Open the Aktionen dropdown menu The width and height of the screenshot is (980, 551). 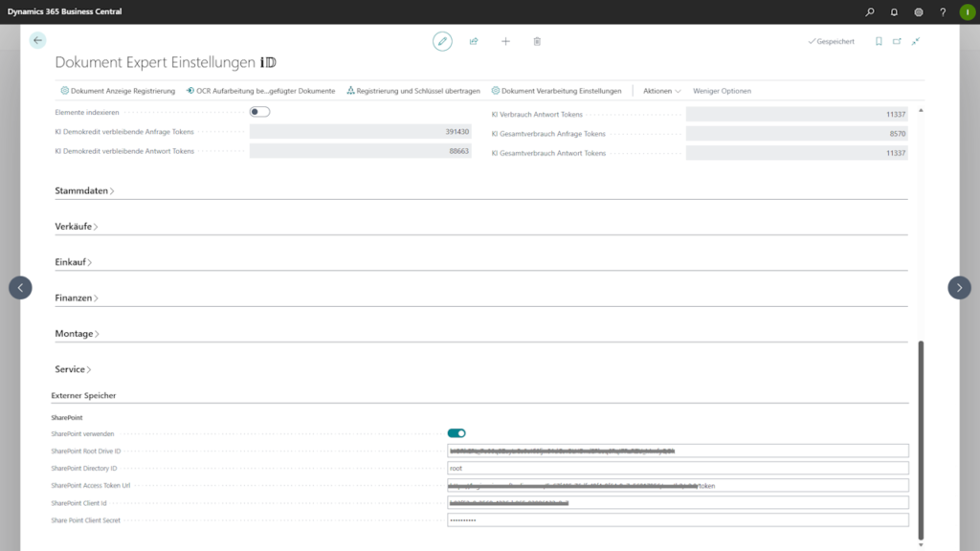coord(661,91)
